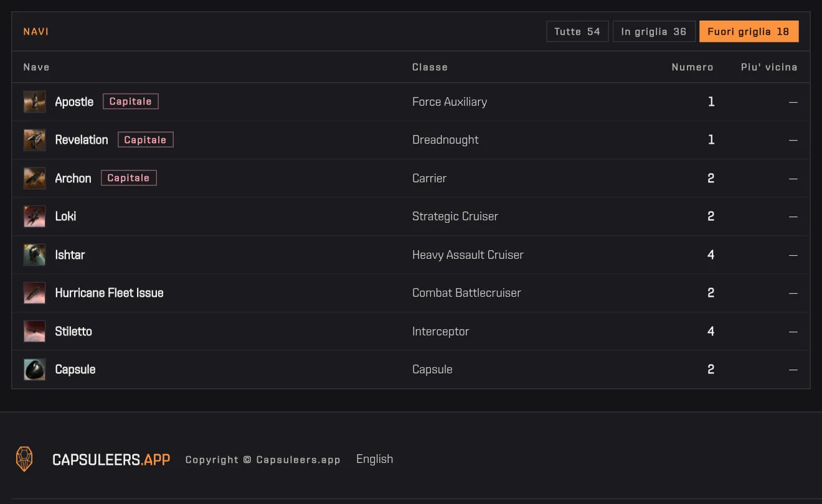Select the Hurricane Fleet Issue name
This screenshot has width=822, height=504.
pyautogui.click(x=109, y=293)
